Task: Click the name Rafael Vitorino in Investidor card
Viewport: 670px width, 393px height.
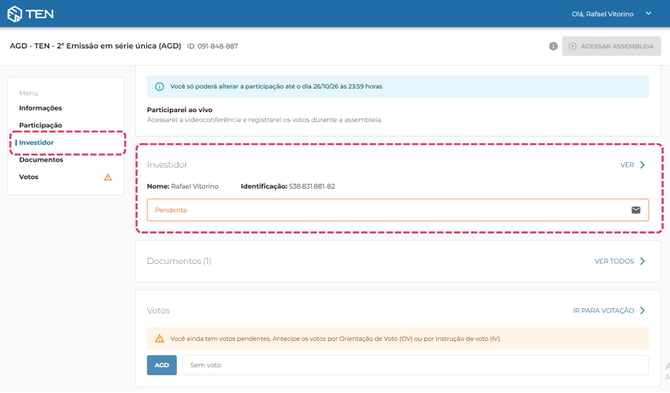Action: [194, 187]
